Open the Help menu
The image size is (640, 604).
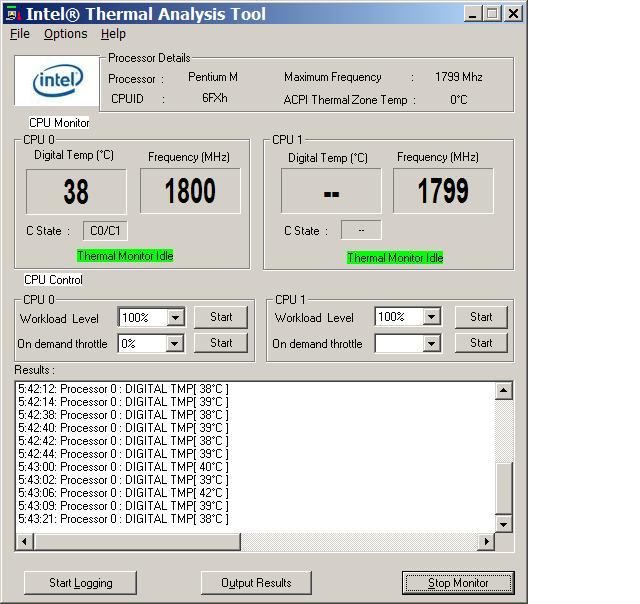(x=113, y=34)
